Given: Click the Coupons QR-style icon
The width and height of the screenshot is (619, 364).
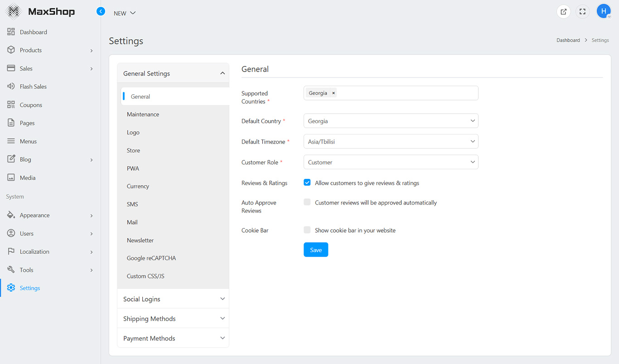Looking at the screenshot, I should [x=11, y=105].
